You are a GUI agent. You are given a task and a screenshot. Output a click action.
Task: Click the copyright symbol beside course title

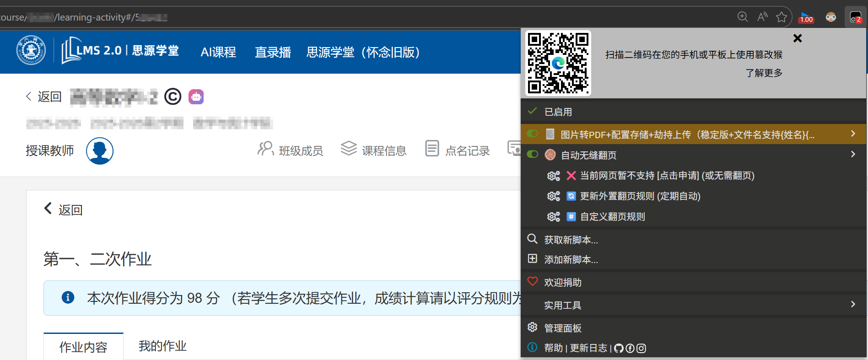(173, 97)
